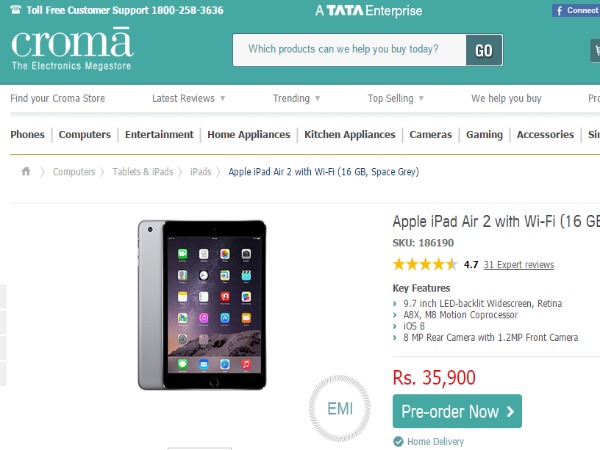Click the star rating icons
This screenshot has height=450, width=600.
[x=425, y=265]
